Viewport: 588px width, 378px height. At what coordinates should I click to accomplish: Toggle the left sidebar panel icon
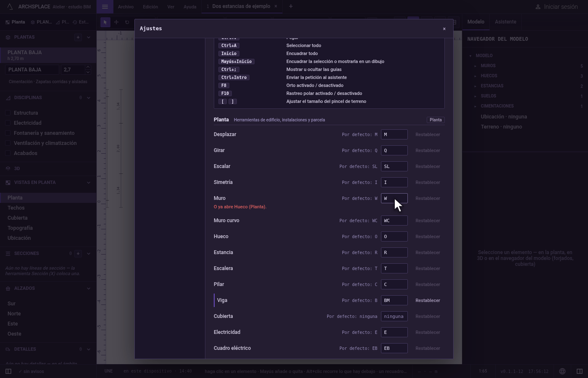click(x=8, y=371)
